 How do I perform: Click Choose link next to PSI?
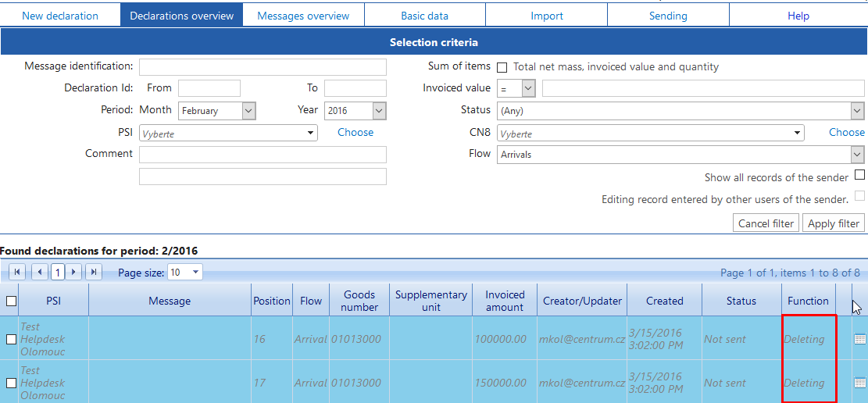(355, 132)
